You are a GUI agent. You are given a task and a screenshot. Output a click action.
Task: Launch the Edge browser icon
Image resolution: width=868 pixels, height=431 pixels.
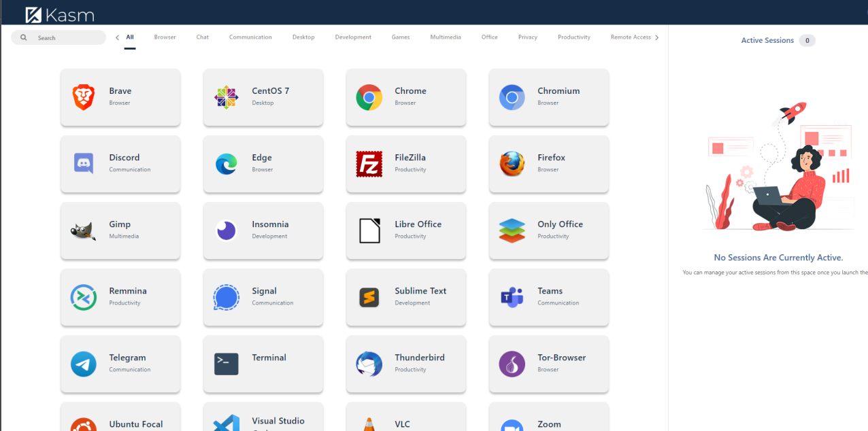tap(227, 164)
